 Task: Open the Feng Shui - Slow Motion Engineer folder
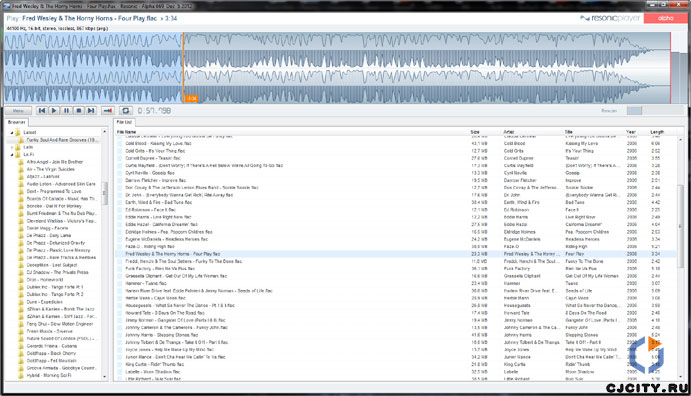pos(60,324)
